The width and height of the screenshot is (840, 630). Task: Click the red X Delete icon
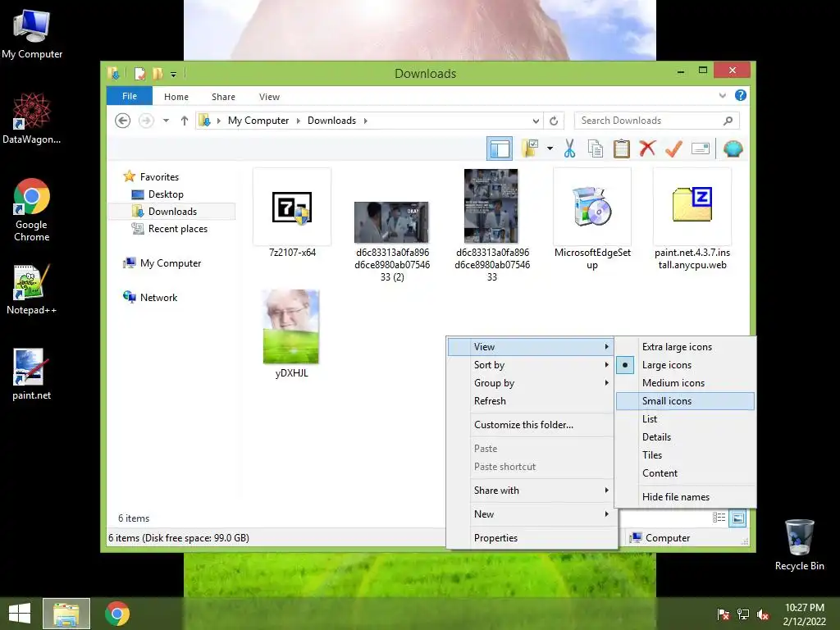[647, 148]
